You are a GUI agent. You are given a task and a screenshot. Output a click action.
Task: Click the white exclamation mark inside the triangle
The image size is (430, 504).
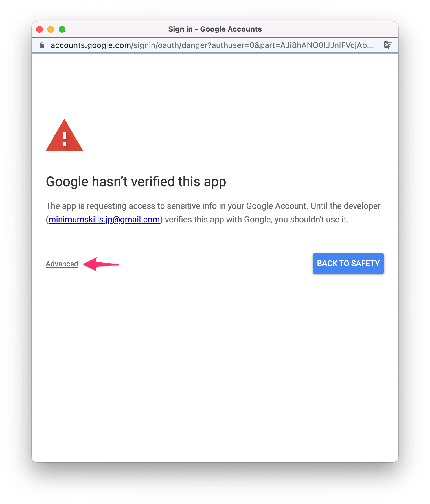point(64,139)
